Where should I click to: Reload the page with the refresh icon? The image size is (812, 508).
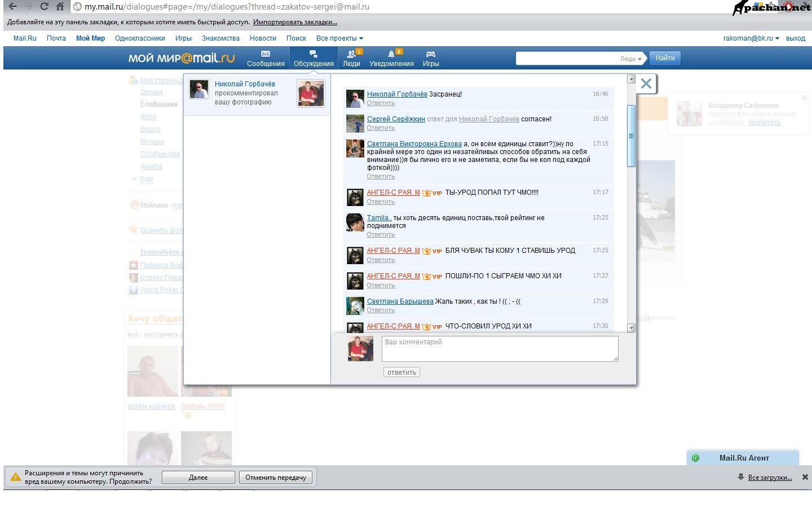tap(44, 7)
